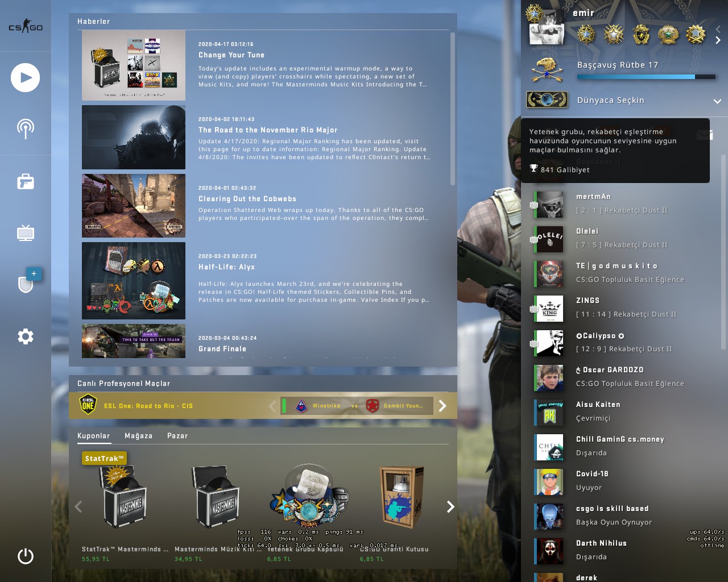Open the settings gear
Viewport: 728px width, 582px height.
coord(26,336)
